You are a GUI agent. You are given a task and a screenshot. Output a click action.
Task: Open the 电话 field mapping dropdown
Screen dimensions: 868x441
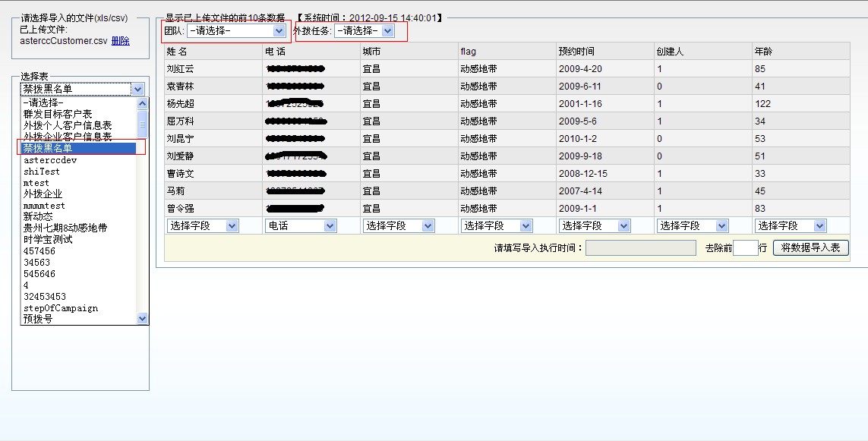tap(301, 225)
